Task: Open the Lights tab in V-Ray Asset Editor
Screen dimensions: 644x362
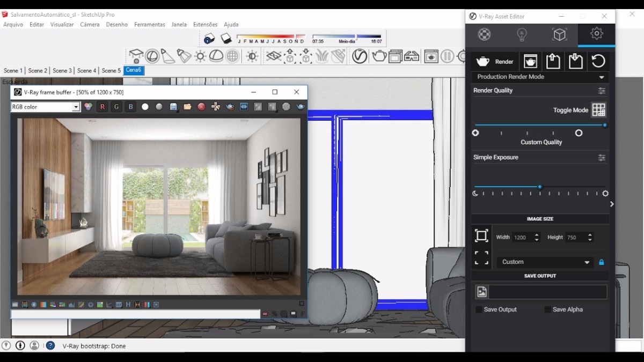Action: [x=522, y=34]
